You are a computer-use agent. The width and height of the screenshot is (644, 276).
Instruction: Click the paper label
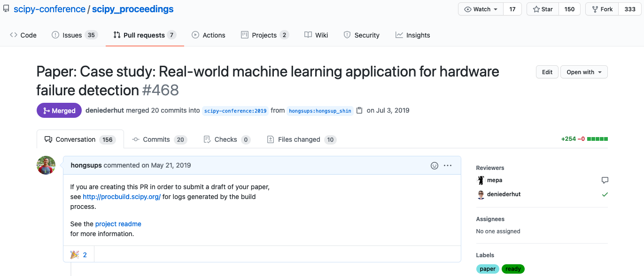coord(488,269)
